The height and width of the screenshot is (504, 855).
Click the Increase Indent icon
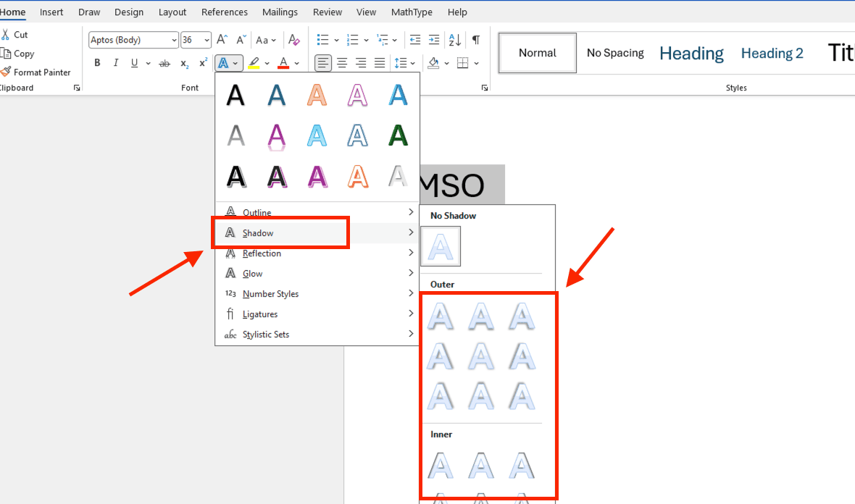[433, 40]
